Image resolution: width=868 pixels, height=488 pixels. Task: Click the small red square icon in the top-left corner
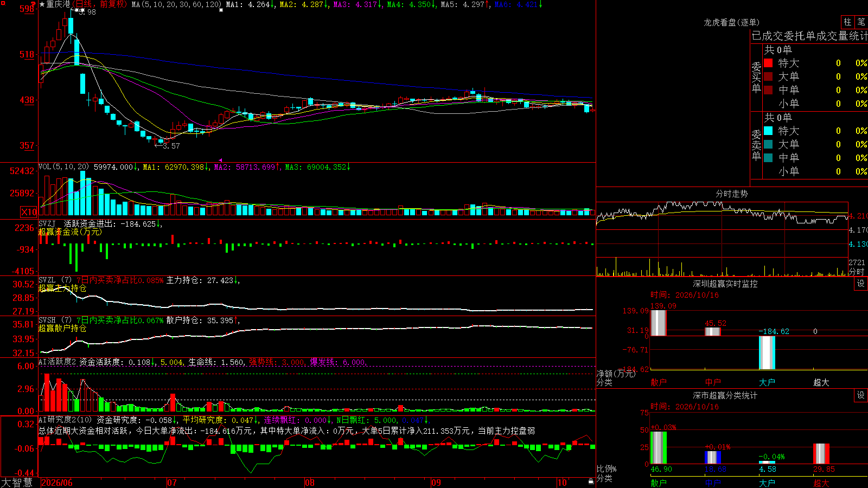(2, 2)
